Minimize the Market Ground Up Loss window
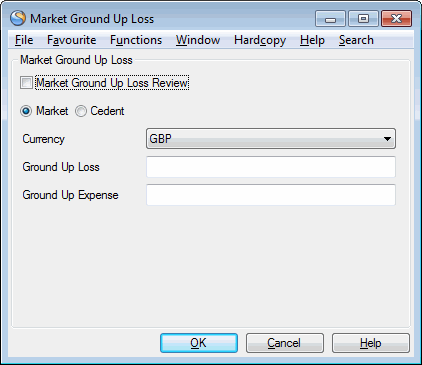Viewport: 422px width, 365px height. 330,19
